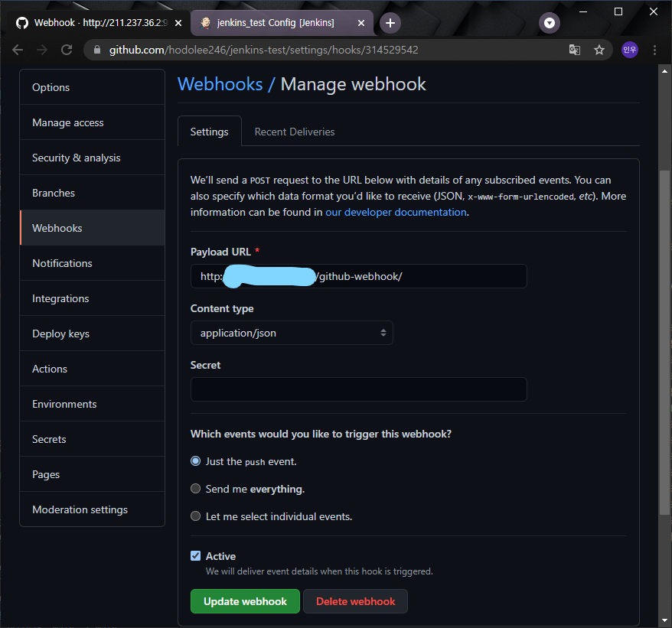672x628 pixels.
Task: Open Secrets settings in sidebar
Action: tap(92, 438)
